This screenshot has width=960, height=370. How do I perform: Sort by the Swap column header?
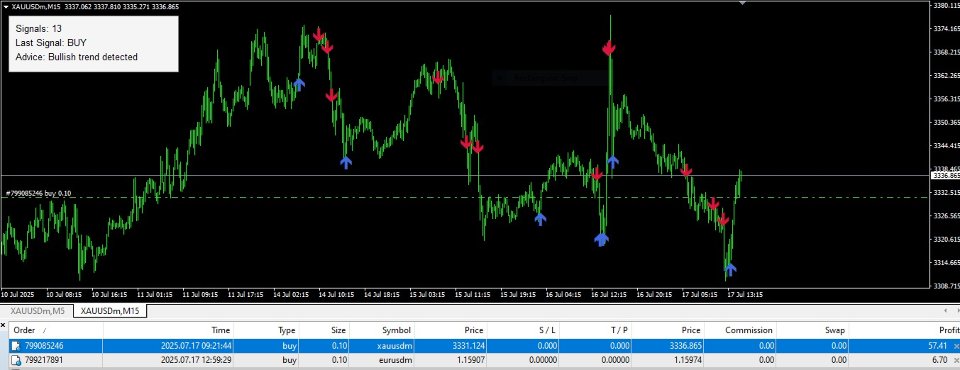pos(812,330)
